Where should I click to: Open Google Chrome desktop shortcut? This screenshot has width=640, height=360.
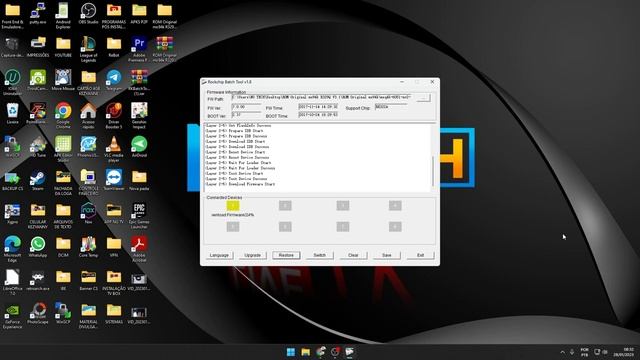click(63, 116)
